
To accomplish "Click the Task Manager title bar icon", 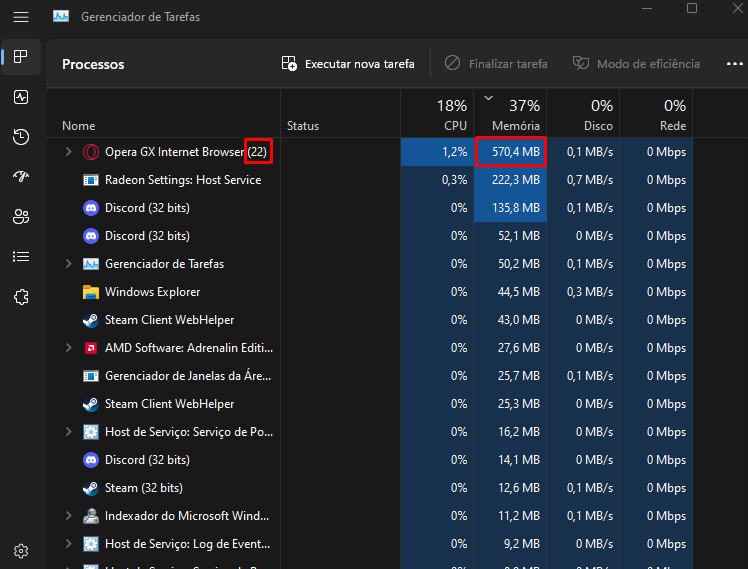I will 61,17.
